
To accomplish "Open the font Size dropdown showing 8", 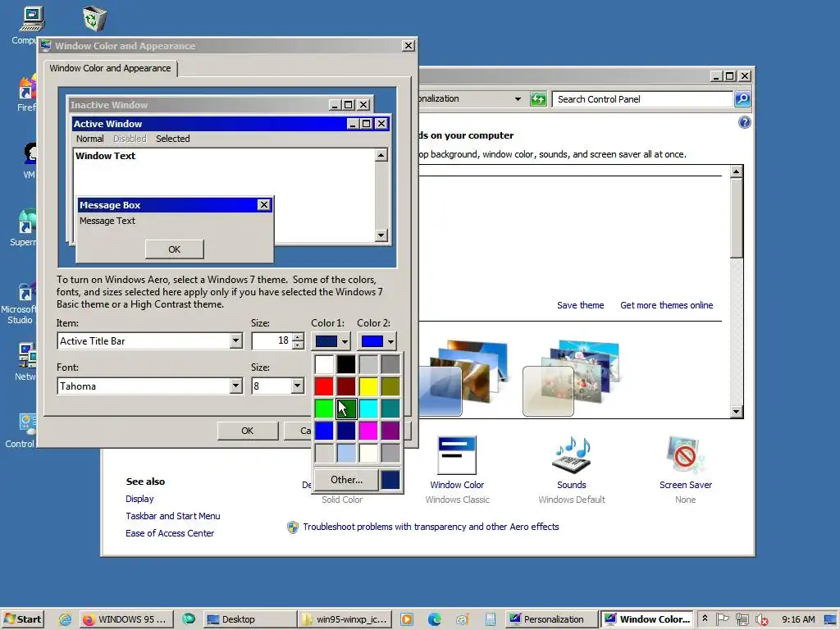I will pos(297,386).
